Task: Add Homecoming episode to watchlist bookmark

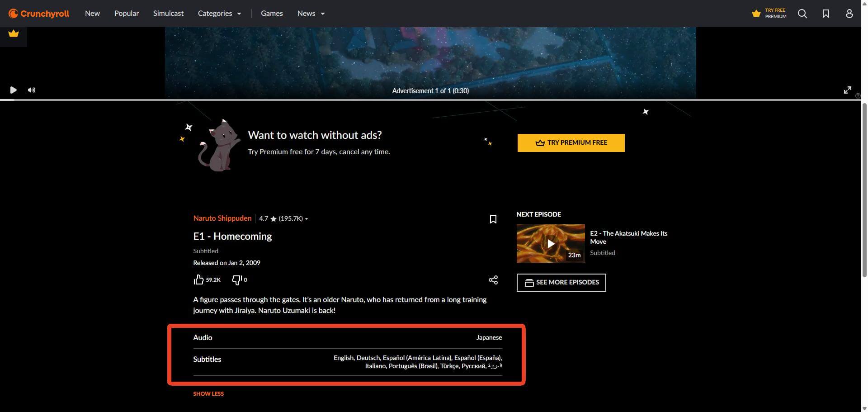Action: click(493, 219)
